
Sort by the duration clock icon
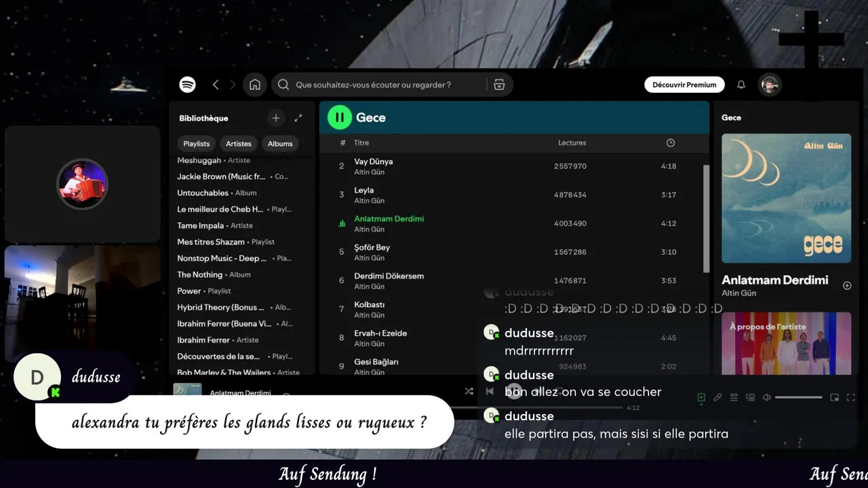671,143
